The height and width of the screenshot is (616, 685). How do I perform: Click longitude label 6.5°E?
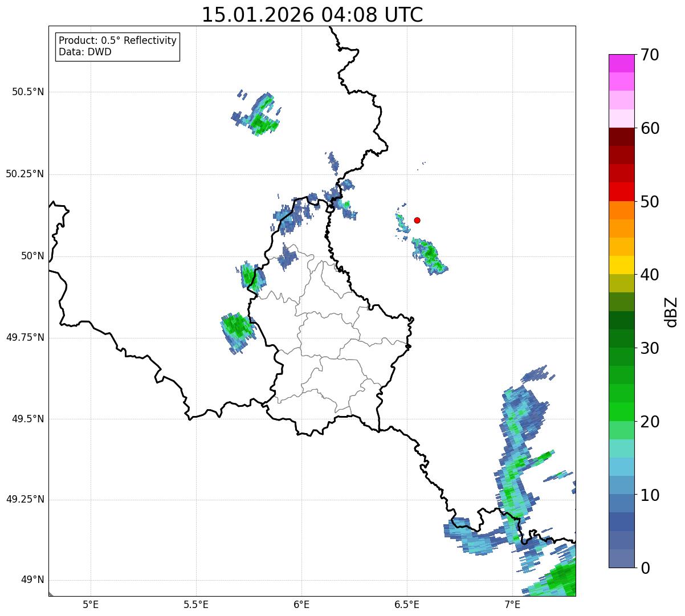tap(407, 605)
